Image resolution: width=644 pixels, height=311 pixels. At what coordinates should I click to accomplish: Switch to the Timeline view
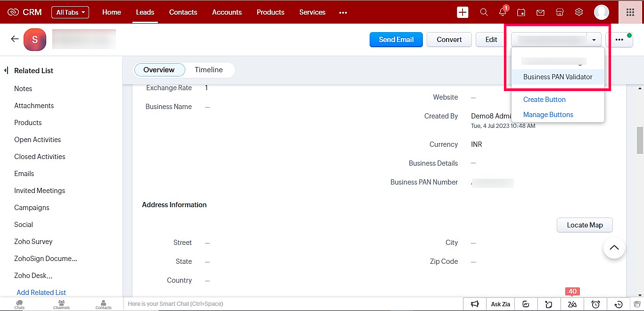click(x=209, y=70)
